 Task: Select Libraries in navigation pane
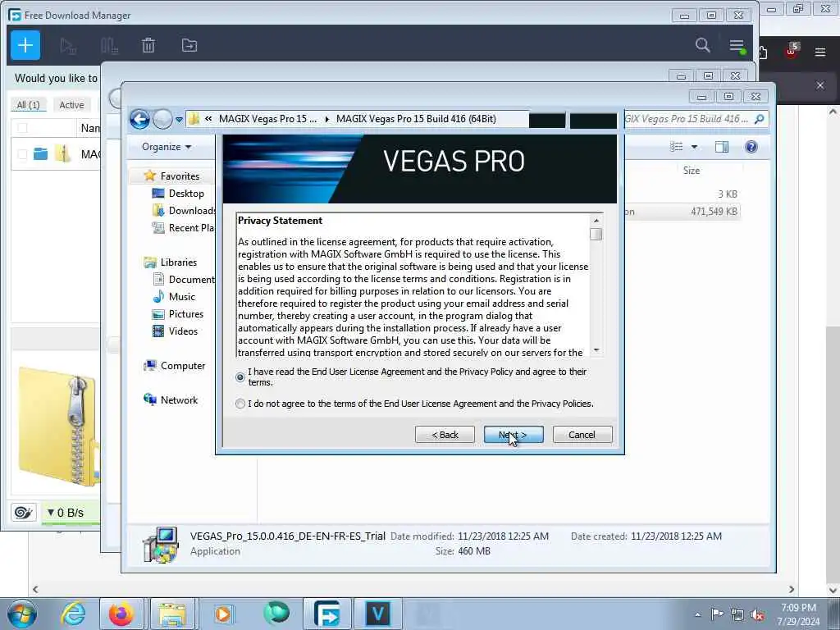pos(178,262)
